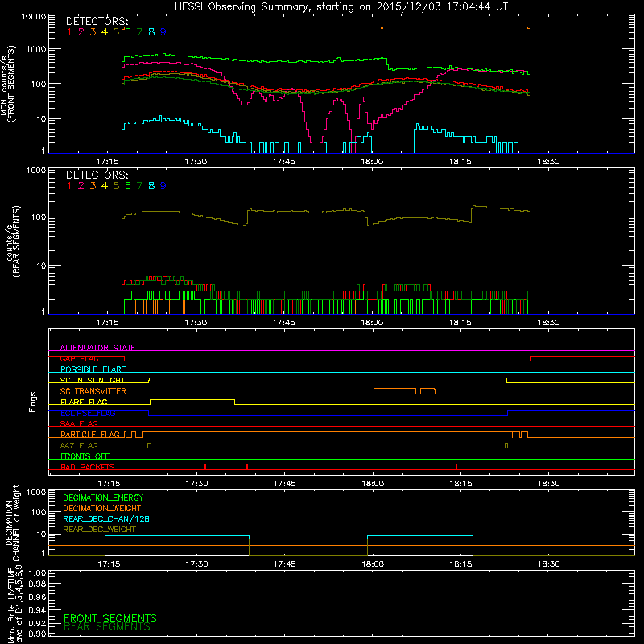Click the 0.98 livetime axis label
The width and height of the screenshot is (644, 644).
pyautogui.click(x=37, y=584)
